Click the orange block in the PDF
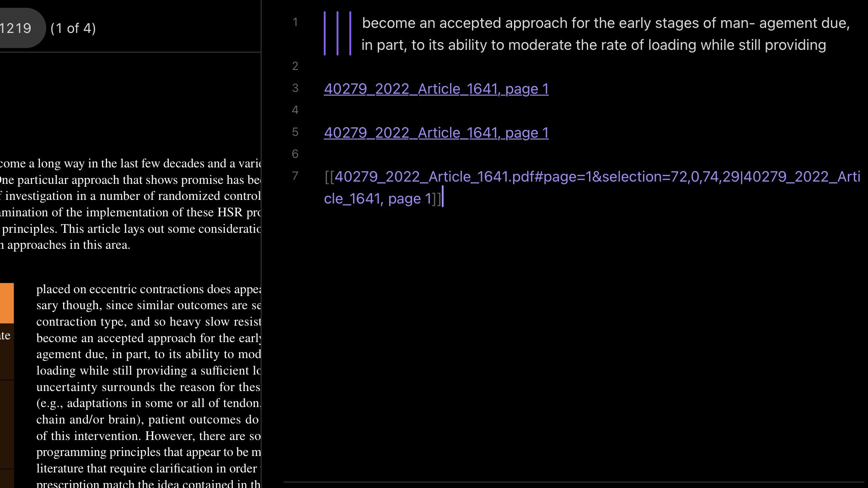This screenshot has height=488, width=868. pos(6,303)
